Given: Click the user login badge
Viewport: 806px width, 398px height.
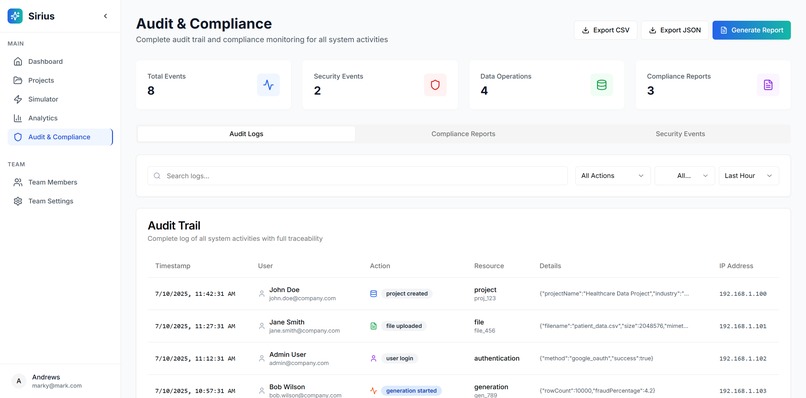Looking at the screenshot, I should click(399, 358).
